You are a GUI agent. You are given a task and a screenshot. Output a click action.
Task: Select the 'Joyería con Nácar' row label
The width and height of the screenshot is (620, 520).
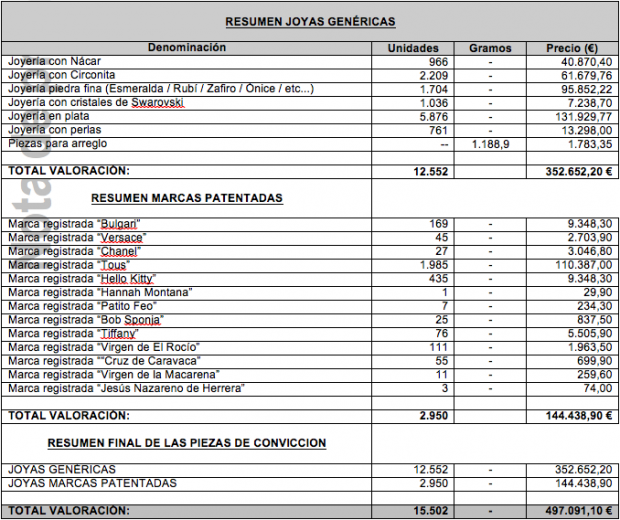(x=55, y=61)
